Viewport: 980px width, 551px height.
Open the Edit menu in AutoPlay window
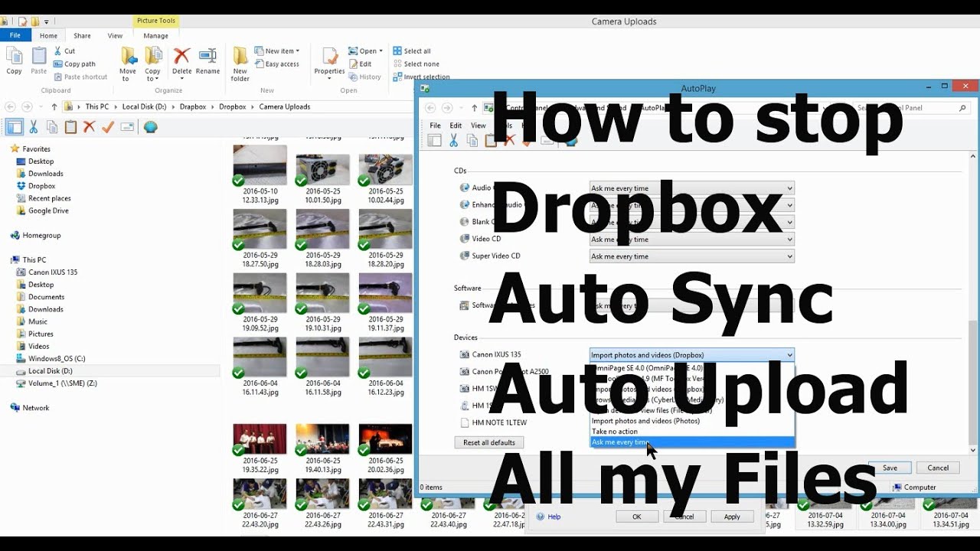[456, 126]
